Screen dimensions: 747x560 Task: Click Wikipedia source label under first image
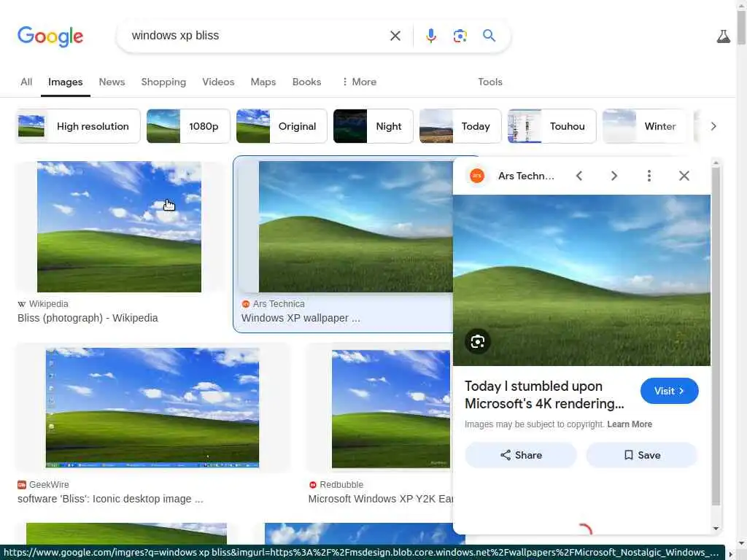click(x=49, y=304)
